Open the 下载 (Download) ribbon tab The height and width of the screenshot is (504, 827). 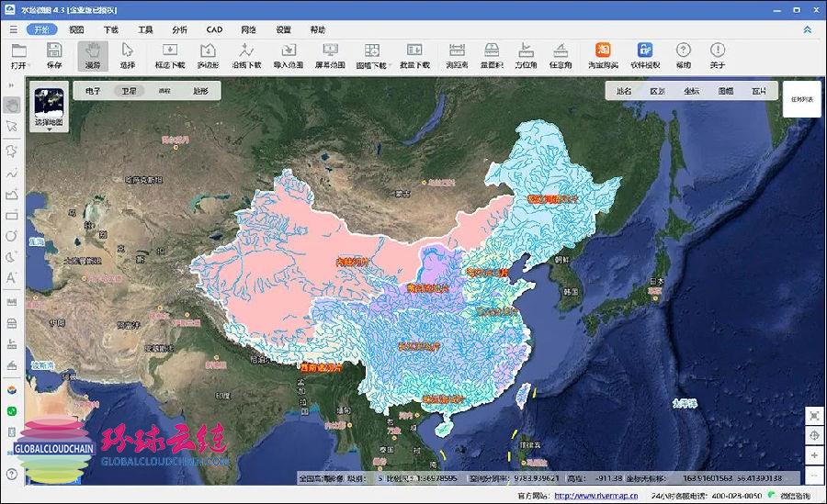tap(111, 29)
